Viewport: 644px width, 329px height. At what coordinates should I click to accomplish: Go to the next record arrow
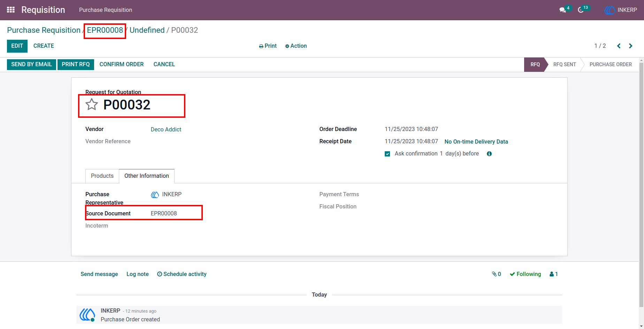[630, 46]
